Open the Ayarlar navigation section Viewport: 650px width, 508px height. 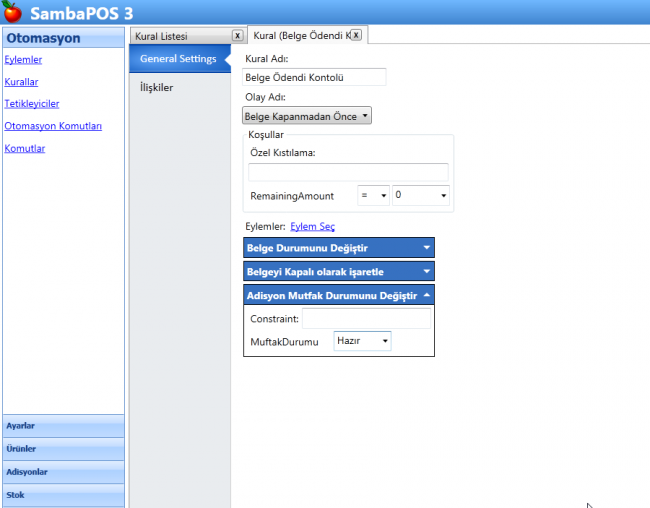pos(63,426)
